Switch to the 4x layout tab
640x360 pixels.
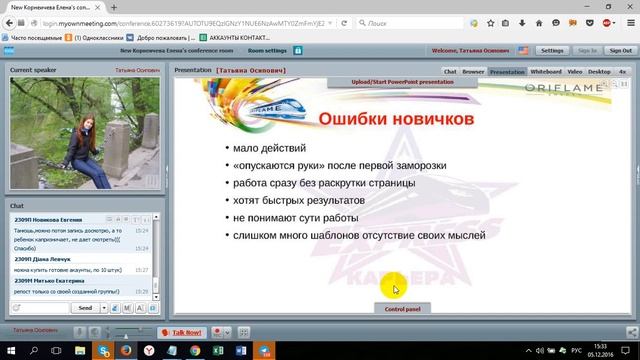pos(622,71)
